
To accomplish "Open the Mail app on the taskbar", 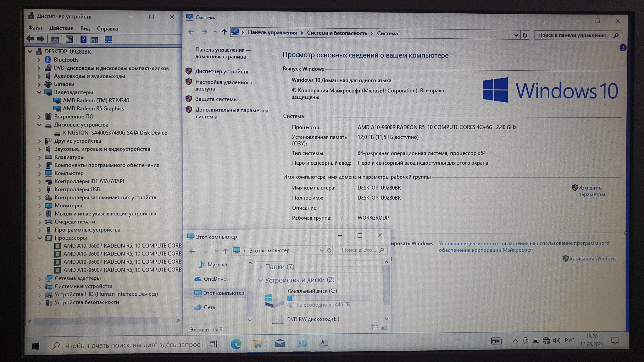I will (x=280, y=343).
